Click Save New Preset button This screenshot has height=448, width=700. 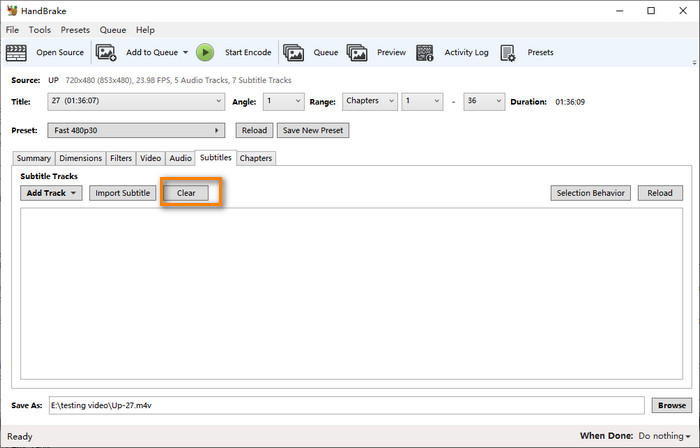(x=313, y=130)
